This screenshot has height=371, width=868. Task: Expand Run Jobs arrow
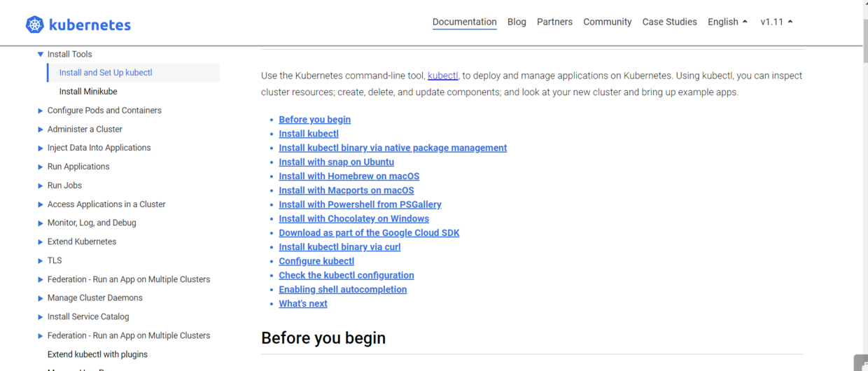[41, 185]
